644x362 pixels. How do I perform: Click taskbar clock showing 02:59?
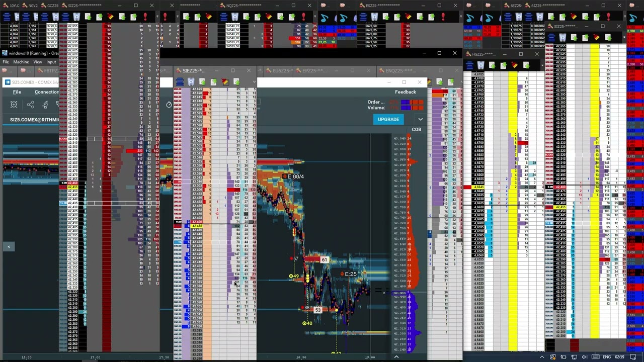(619, 357)
